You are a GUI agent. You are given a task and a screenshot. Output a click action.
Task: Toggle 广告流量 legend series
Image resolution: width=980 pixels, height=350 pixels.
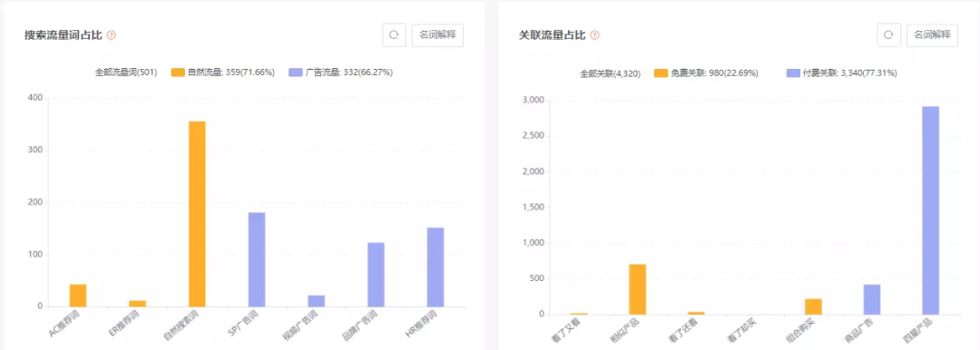[x=340, y=73]
